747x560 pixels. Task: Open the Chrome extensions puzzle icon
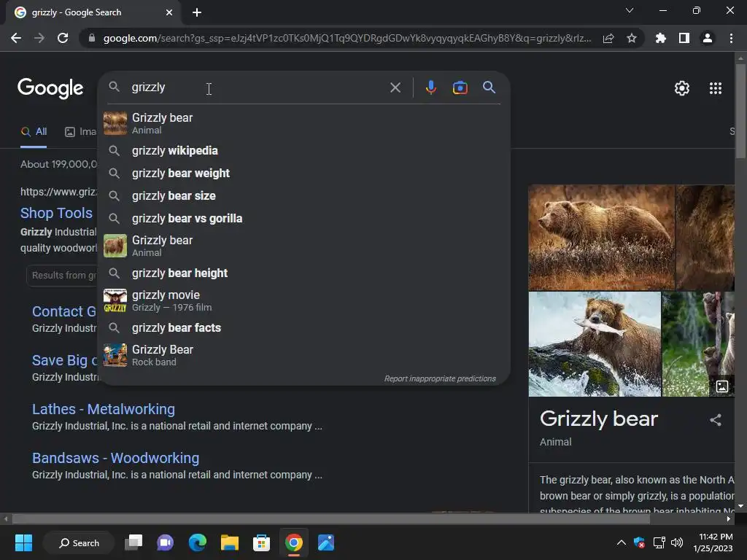(x=660, y=38)
